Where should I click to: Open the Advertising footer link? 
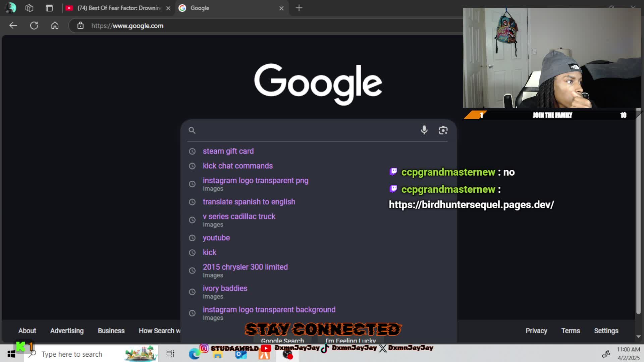(x=67, y=331)
